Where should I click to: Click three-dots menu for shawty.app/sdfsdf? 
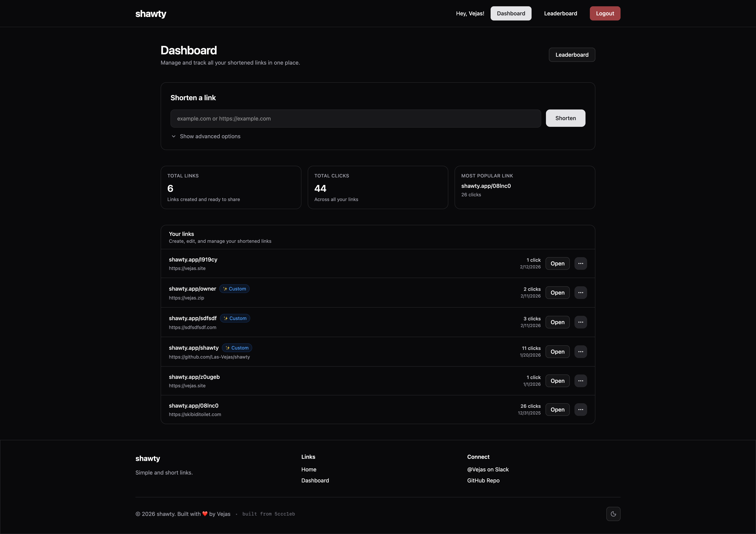(x=581, y=322)
